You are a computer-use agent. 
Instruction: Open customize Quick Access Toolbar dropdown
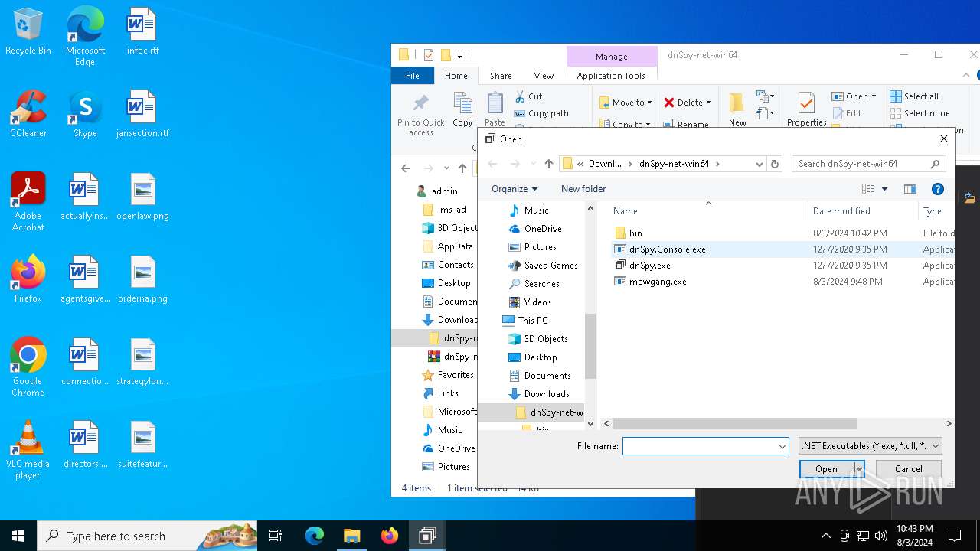[459, 55]
